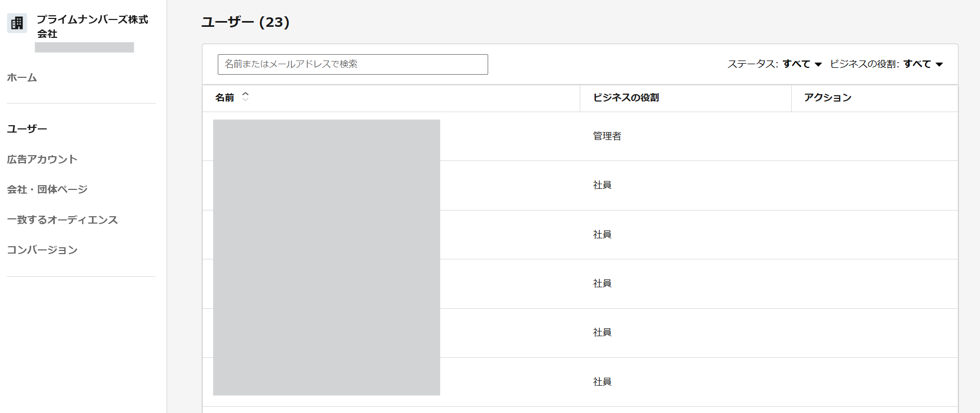Click the ビジネスの役割 column header

(626, 98)
